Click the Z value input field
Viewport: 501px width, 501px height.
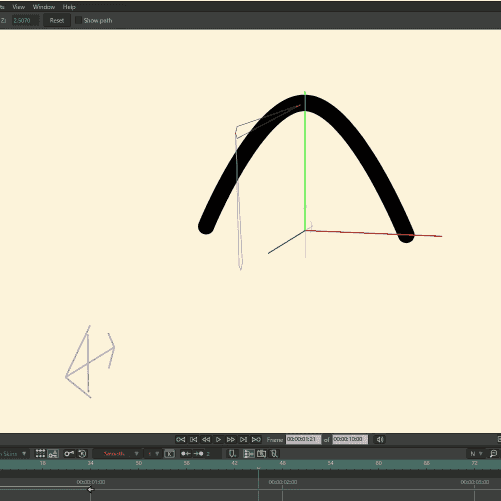click(25, 20)
